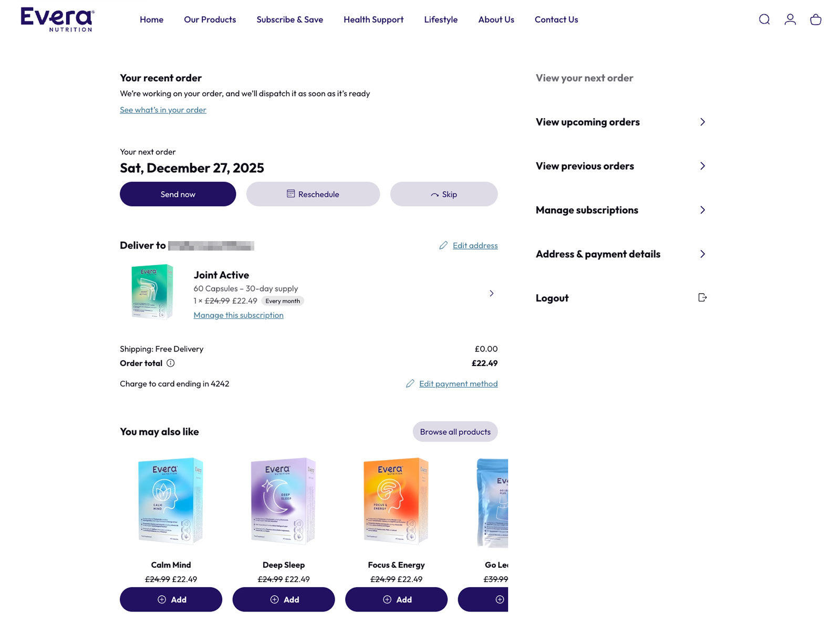Open Address & payment details chevron
Screen dimensions: 840x623
coord(702,254)
